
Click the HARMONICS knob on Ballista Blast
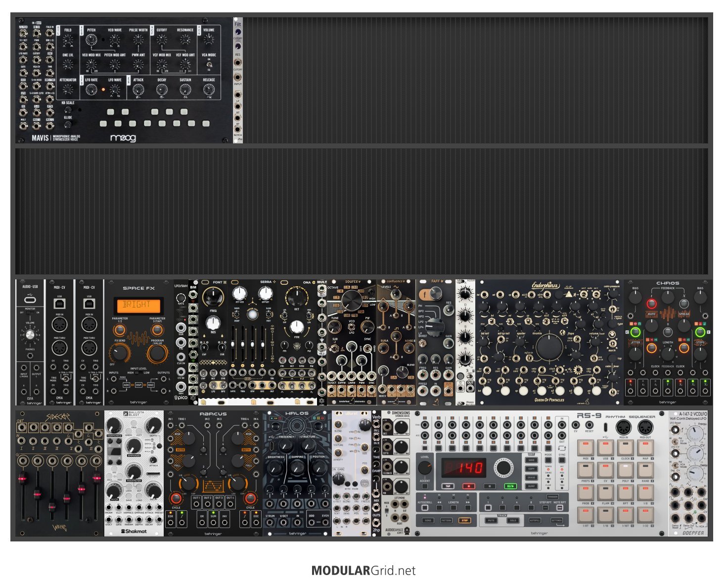114,426
